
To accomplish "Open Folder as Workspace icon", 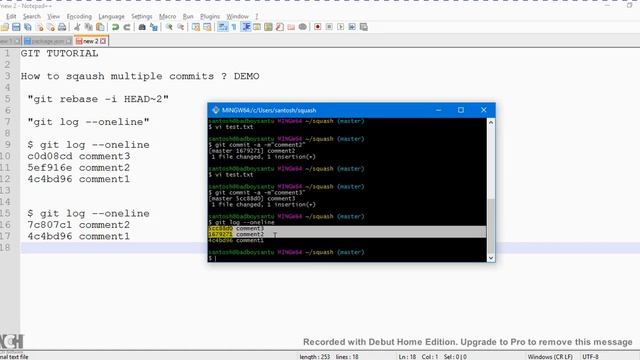I will point(291,27).
